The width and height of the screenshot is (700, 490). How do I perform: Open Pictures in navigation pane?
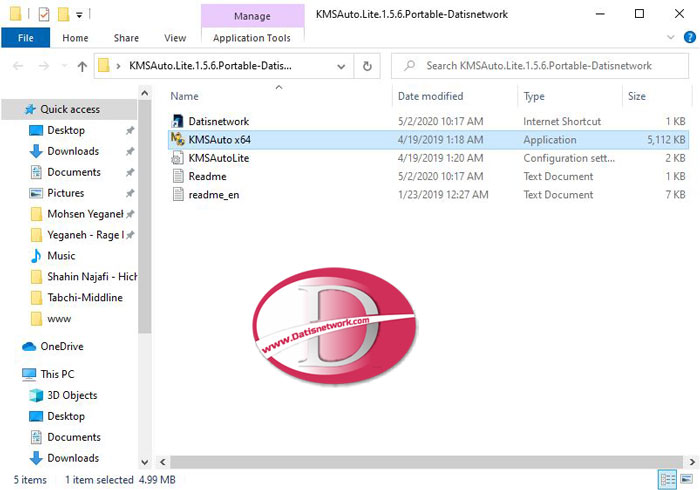66,193
